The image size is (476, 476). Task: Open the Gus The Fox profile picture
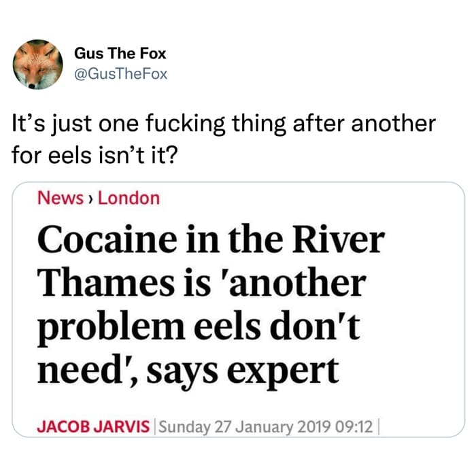click(x=37, y=65)
